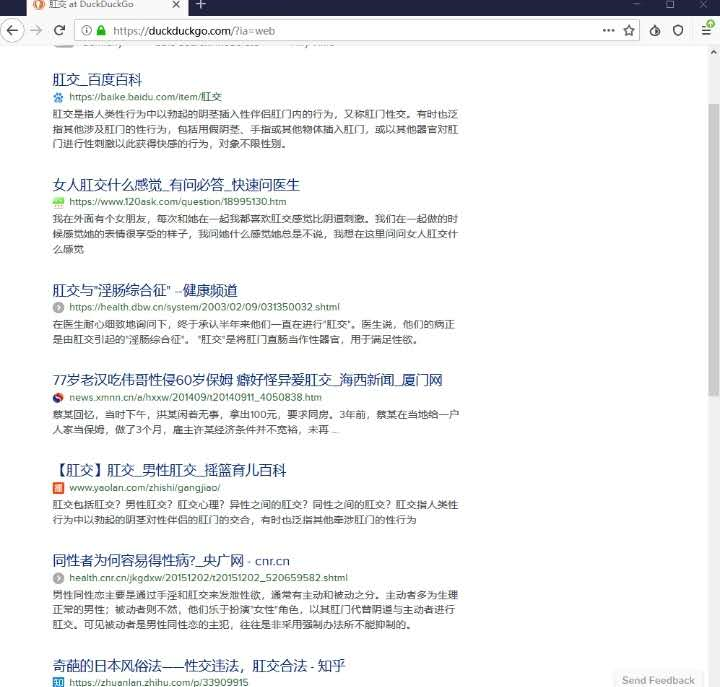Reload the current DuckDuckGo page

59,31
